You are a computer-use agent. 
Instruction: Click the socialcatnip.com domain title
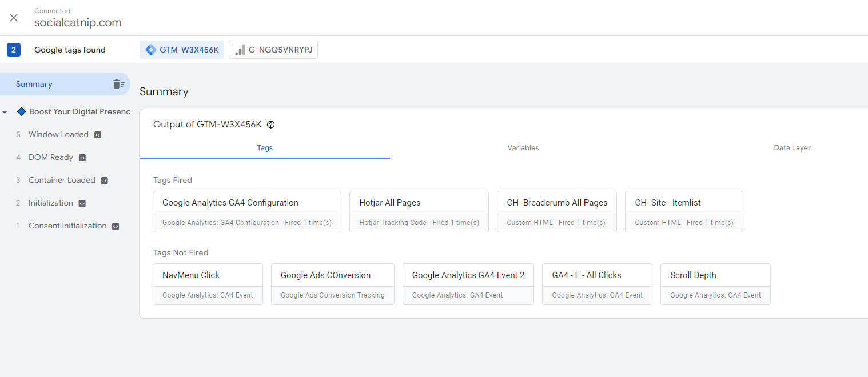tap(78, 23)
